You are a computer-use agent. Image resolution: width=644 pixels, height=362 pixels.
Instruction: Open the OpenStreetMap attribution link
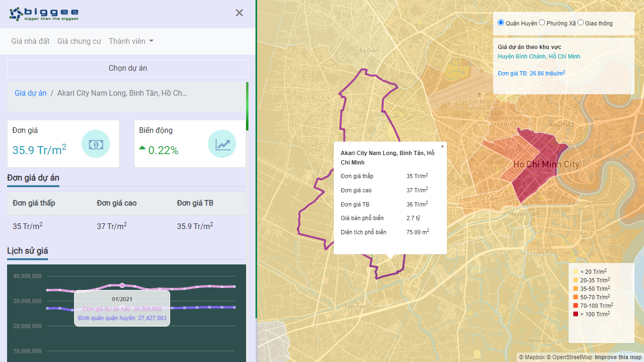point(570,357)
